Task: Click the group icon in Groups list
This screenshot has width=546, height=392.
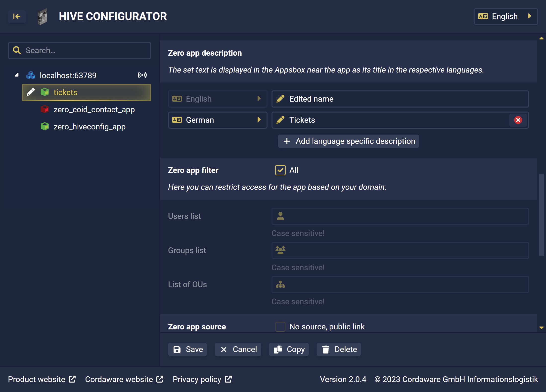Action: coord(280,250)
